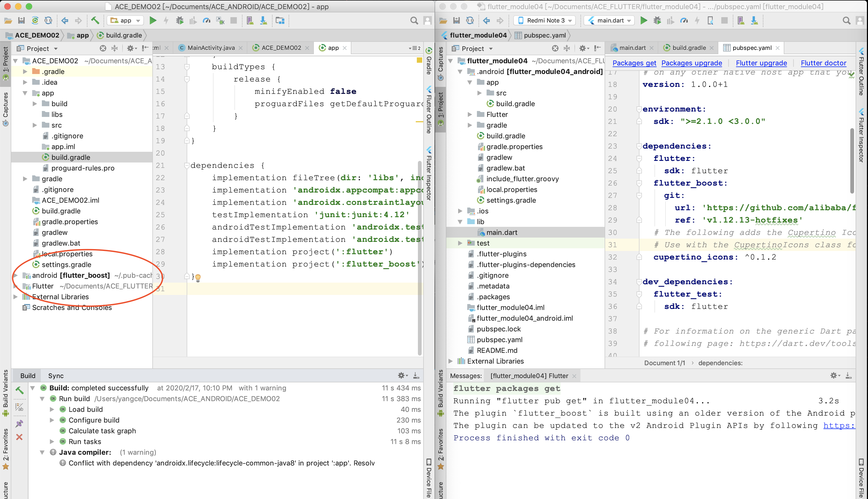Expand the External Libraries node in ACE_DEMO02
The width and height of the screenshot is (868, 499).
tap(16, 297)
